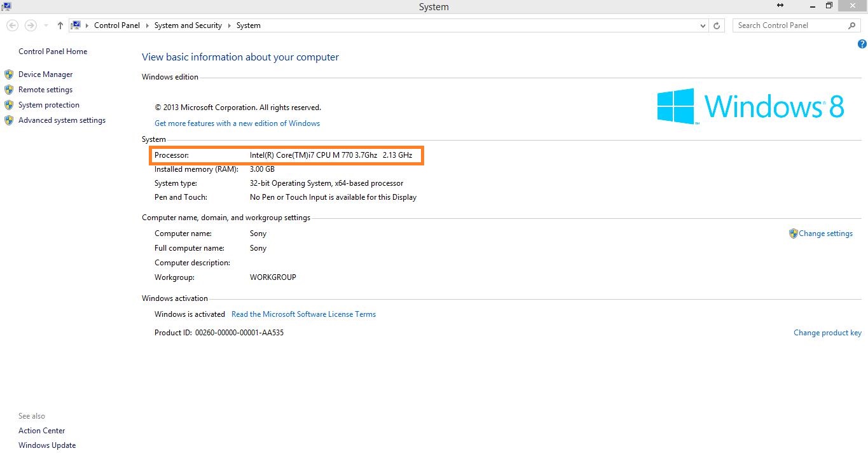Open Action Center under See also
The height and width of the screenshot is (460, 868).
(41, 431)
